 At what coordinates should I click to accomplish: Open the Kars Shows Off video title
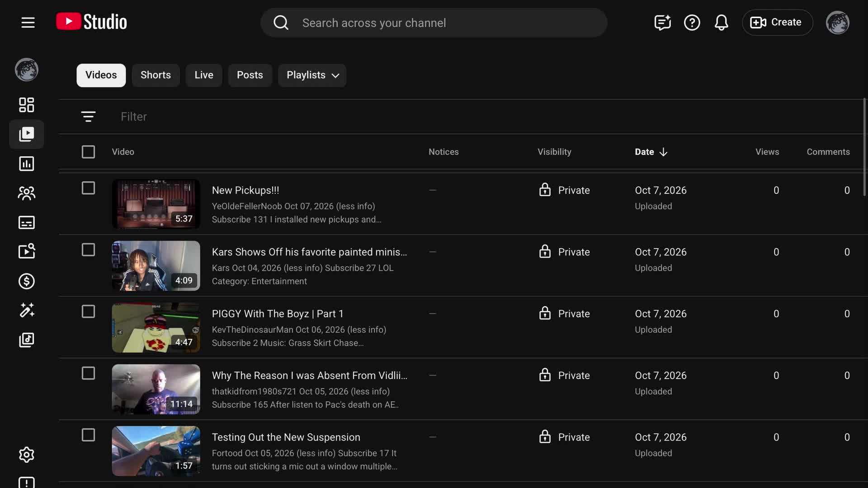[310, 252]
